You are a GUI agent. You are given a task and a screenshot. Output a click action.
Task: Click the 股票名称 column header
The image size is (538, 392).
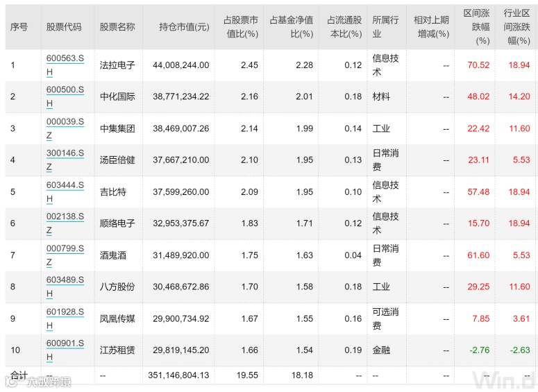[x=117, y=27]
